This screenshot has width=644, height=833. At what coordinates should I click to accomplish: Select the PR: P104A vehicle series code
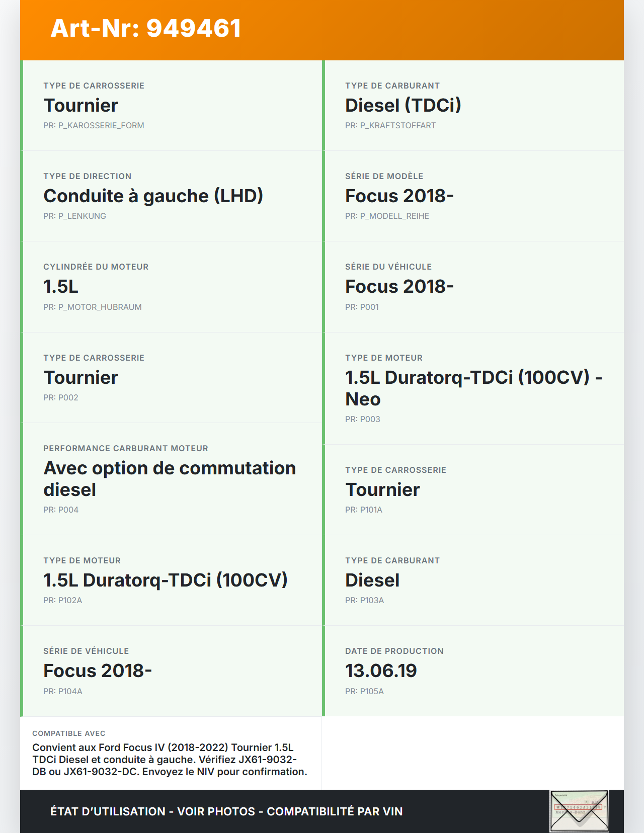(x=62, y=691)
